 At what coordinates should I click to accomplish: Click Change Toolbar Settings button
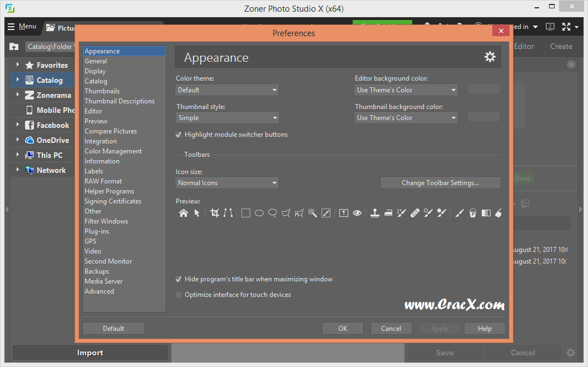(x=440, y=183)
